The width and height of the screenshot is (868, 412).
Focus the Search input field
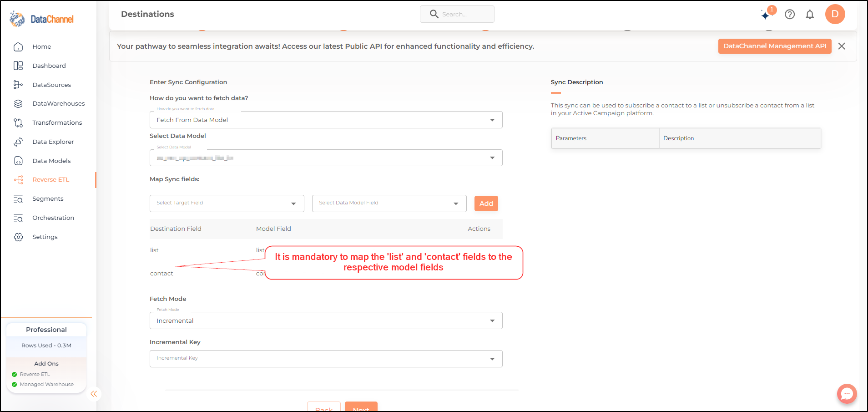tap(457, 14)
